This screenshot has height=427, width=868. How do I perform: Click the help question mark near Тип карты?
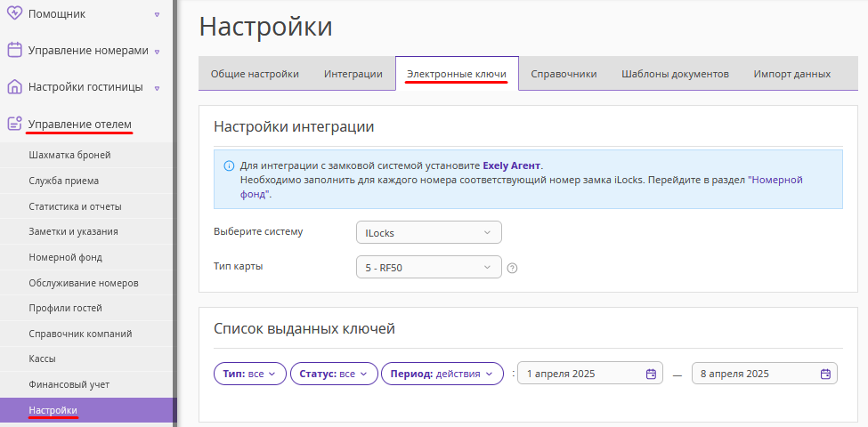[512, 269]
